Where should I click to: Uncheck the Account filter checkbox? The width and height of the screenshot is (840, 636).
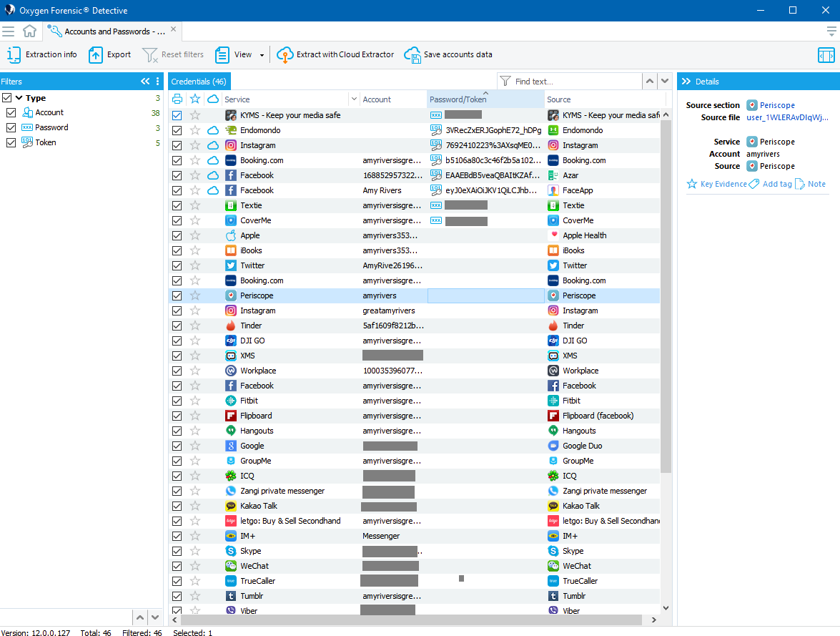[11, 113]
